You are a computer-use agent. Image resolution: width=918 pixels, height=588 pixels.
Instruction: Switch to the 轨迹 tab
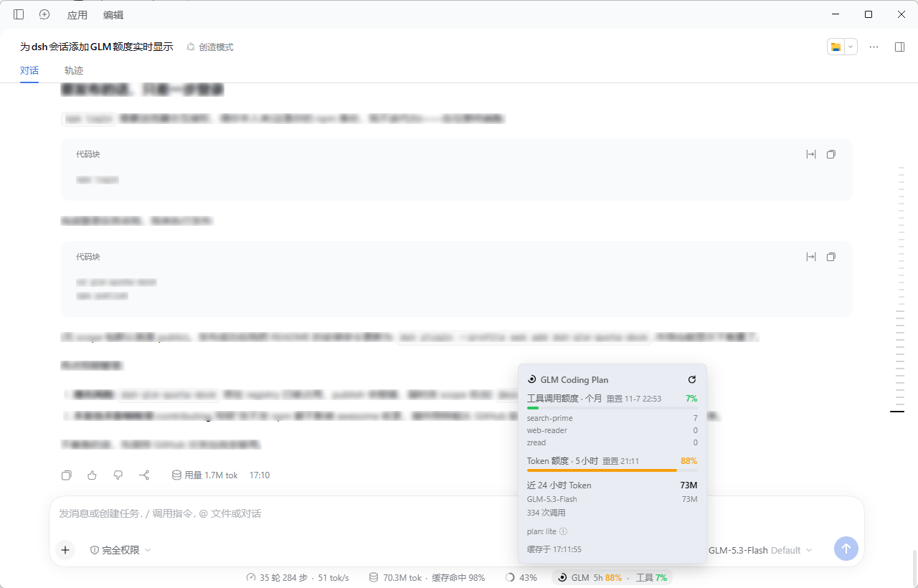74,70
